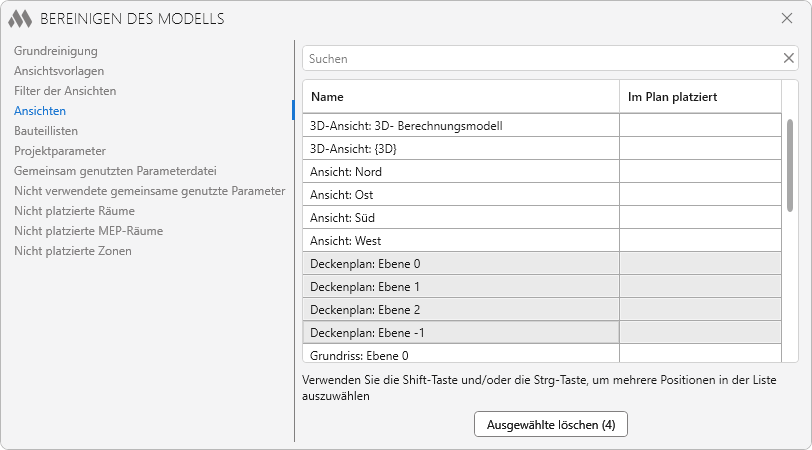
Task: Open the Grundreinigung section
Action: click(x=55, y=50)
